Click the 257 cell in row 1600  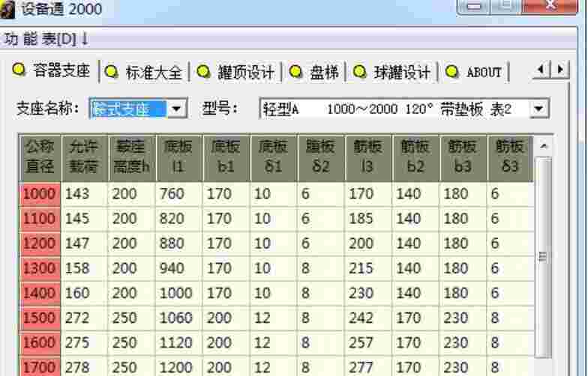coord(367,342)
